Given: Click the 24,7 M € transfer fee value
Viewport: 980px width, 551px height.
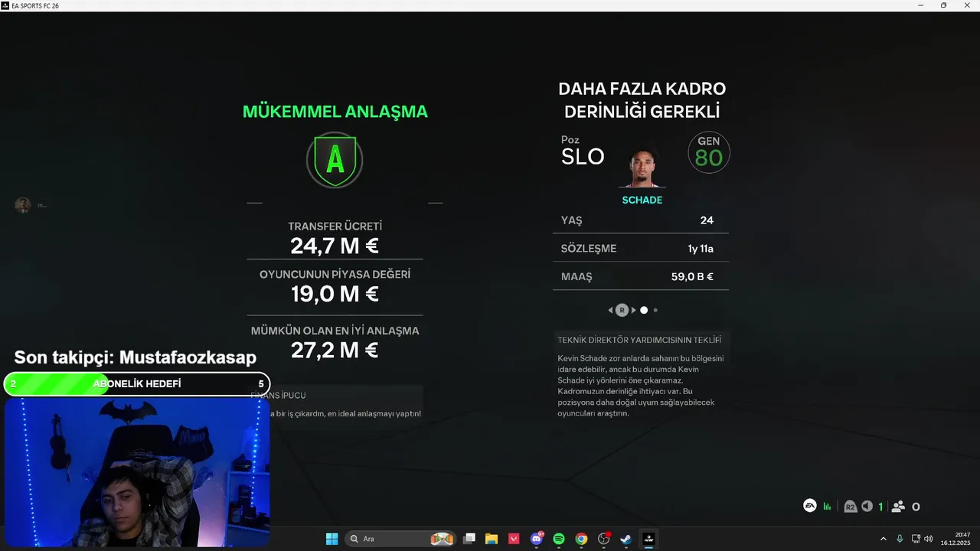Looking at the screenshot, I should click(x=335, y=246).
